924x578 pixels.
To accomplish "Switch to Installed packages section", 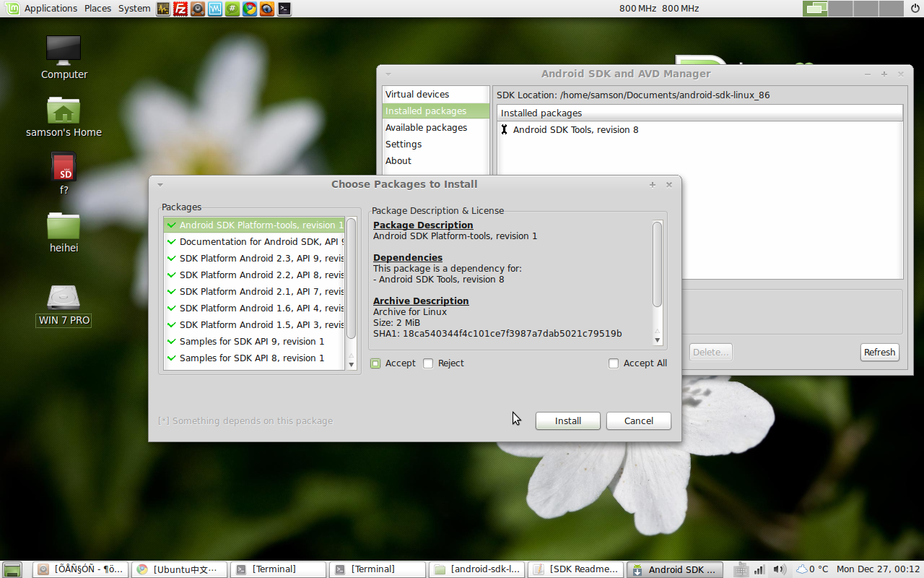I will 435,111.
